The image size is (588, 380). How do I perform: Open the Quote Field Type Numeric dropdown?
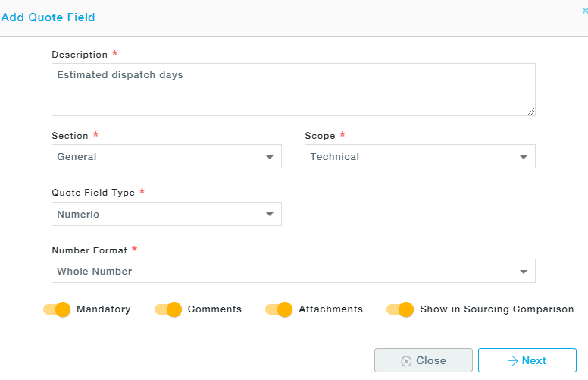167,214
